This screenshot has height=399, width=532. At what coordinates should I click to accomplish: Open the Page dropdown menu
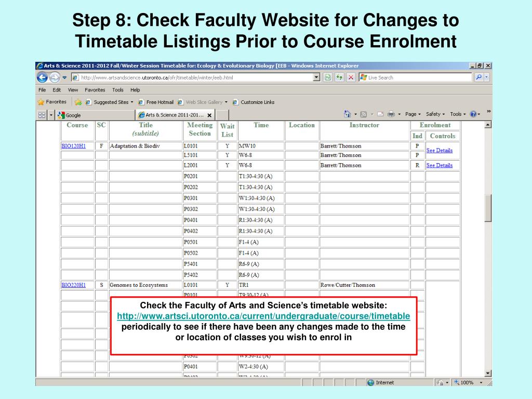(413, 114)
